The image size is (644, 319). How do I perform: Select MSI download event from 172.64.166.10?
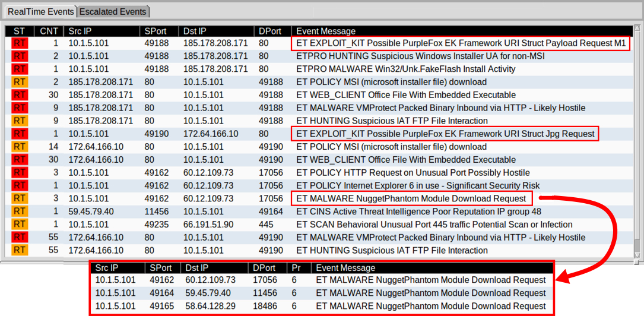pyautogui.click(x=319, y=147)
